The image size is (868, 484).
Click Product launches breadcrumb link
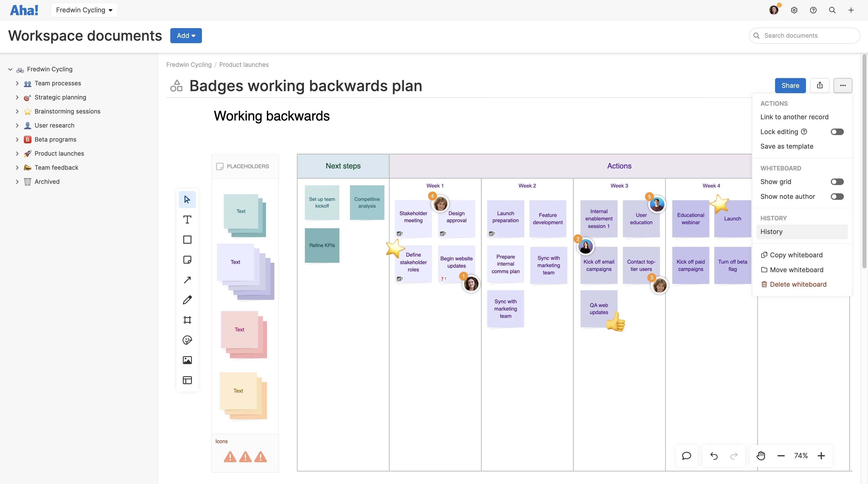[x=244, y=65]
